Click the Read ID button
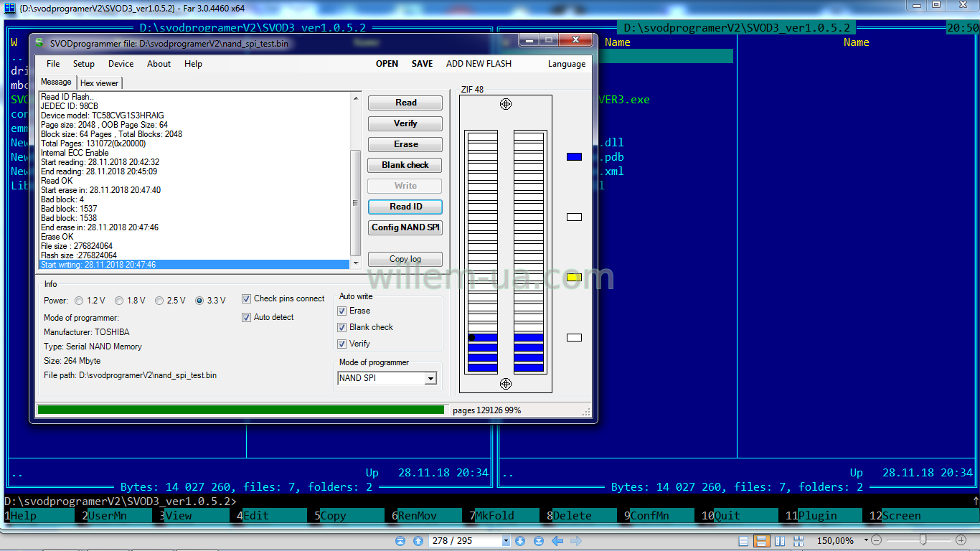 point(405,207)
